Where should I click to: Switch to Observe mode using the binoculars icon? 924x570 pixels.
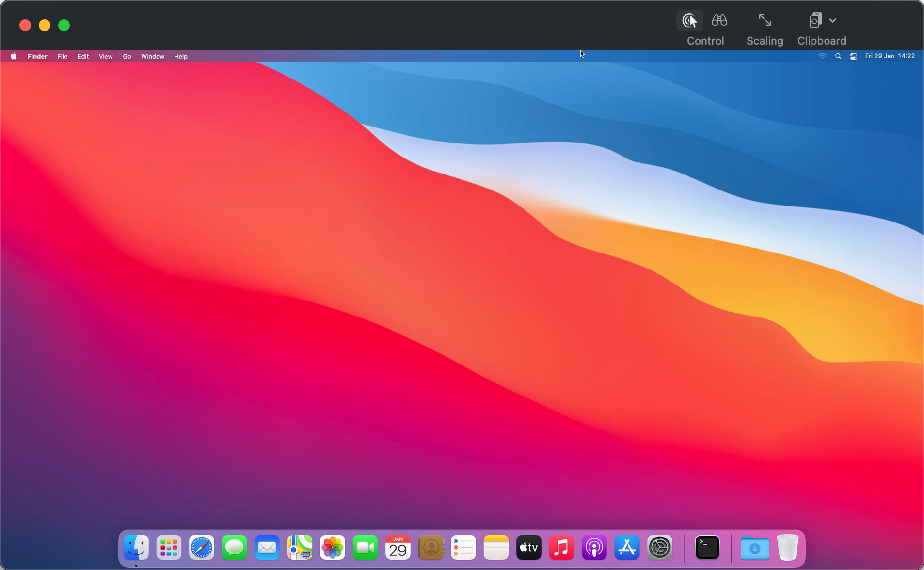(x=719, y=20)
